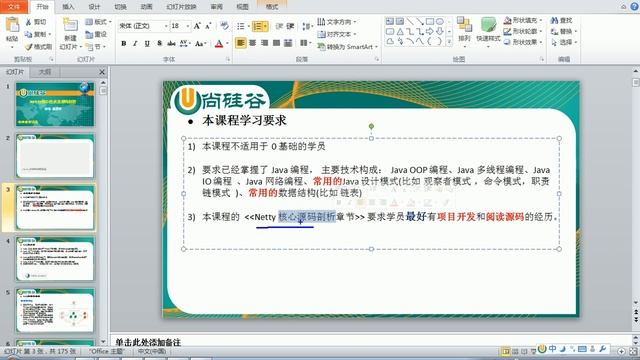Image resolution: width=640 pixels, height=360 pixels.
Task: Click the text shadow S button
Action: [x=159, y=43]
